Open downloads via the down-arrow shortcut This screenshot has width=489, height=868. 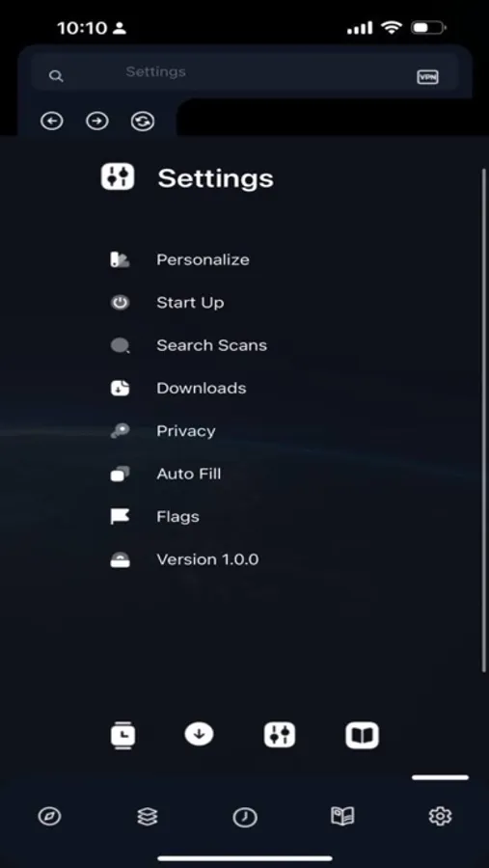[199, 734]
